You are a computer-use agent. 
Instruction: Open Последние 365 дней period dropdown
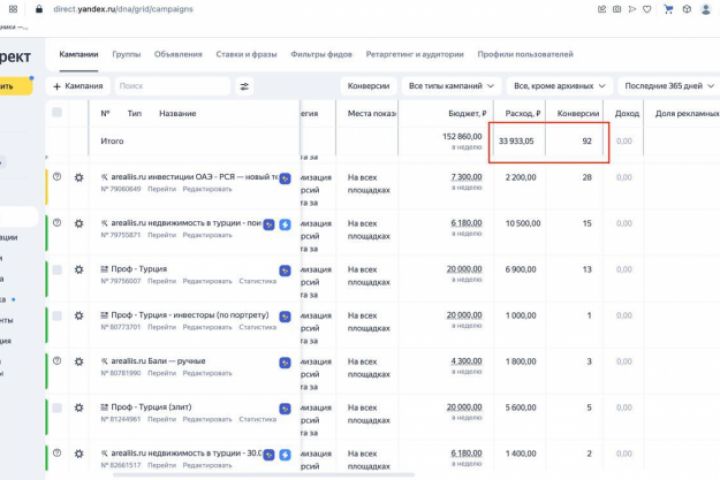(669, 86)
